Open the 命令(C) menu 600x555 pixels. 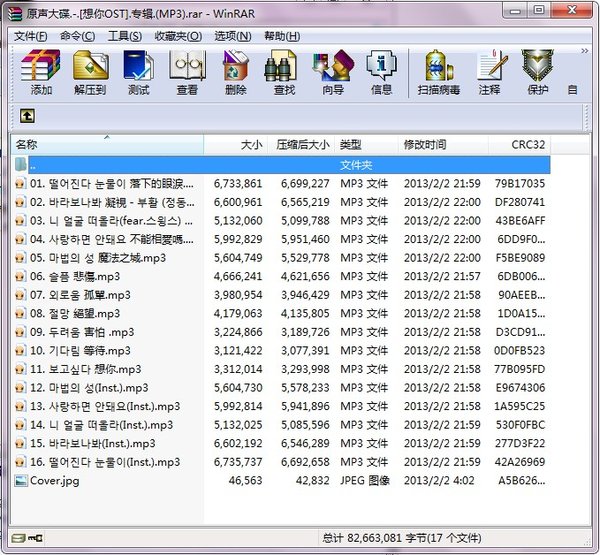click(78, 36)
